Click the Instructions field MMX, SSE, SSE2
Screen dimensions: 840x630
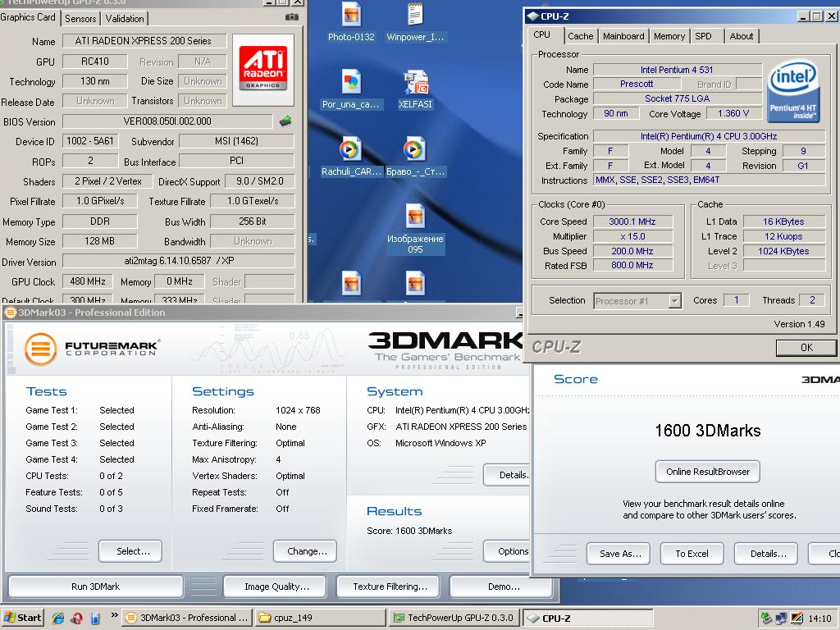709,180
